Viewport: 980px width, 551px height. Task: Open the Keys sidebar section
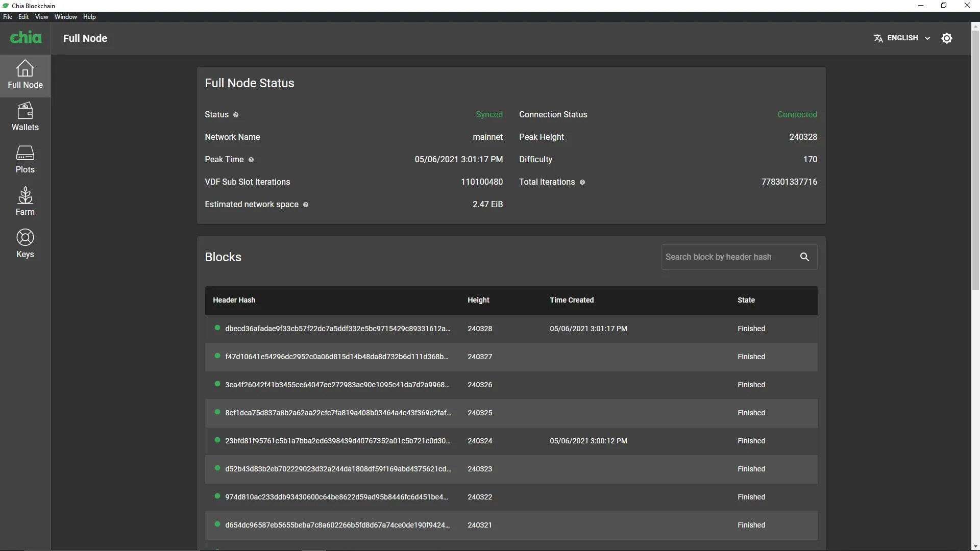(25, 245)
